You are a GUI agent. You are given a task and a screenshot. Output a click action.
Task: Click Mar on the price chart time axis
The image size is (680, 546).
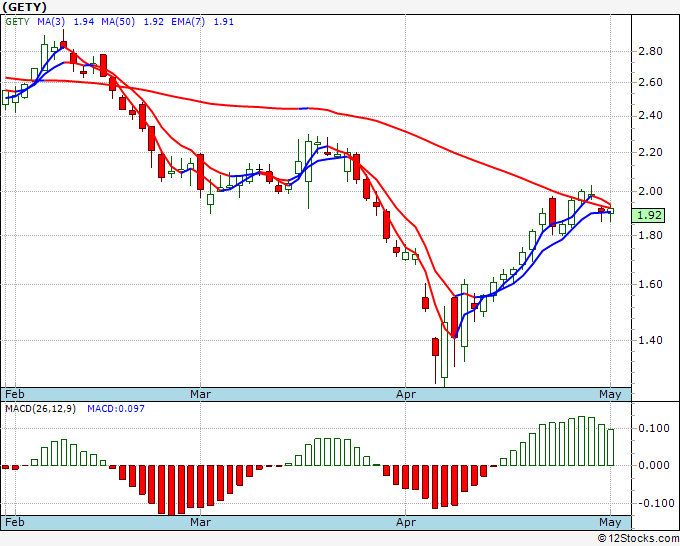click(x=200, y=394)
